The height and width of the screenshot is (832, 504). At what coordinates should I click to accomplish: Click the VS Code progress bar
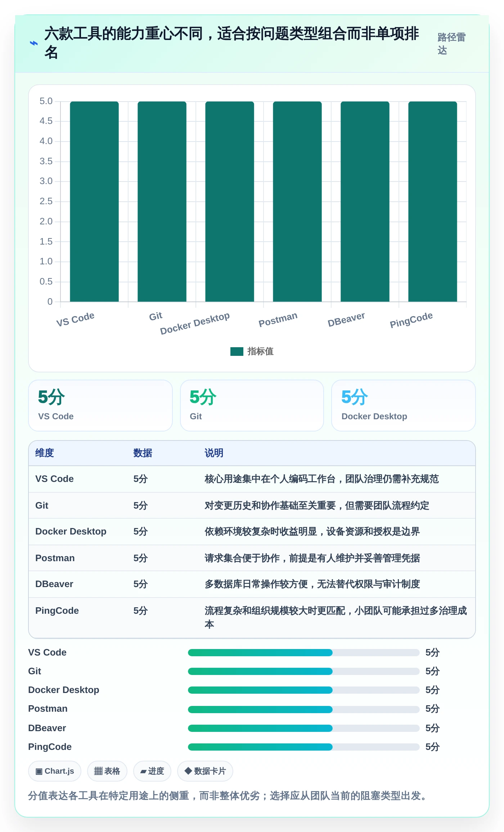pos(303,653)
